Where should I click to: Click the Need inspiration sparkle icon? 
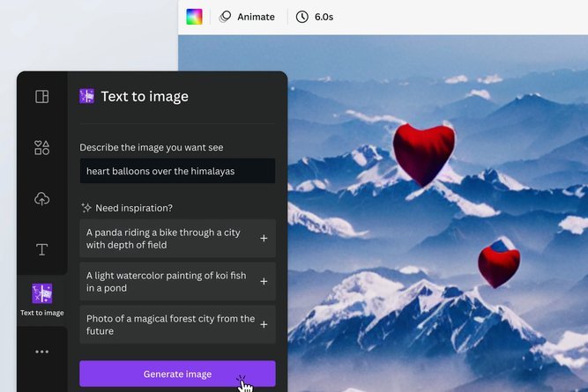(86, 208)
